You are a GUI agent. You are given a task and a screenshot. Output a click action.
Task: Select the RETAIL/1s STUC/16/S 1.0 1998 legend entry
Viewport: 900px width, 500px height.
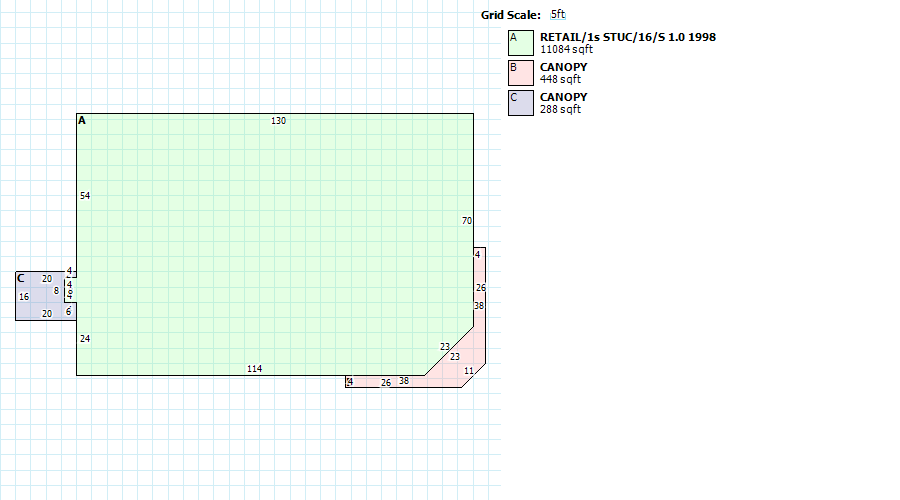click(627, 37)
